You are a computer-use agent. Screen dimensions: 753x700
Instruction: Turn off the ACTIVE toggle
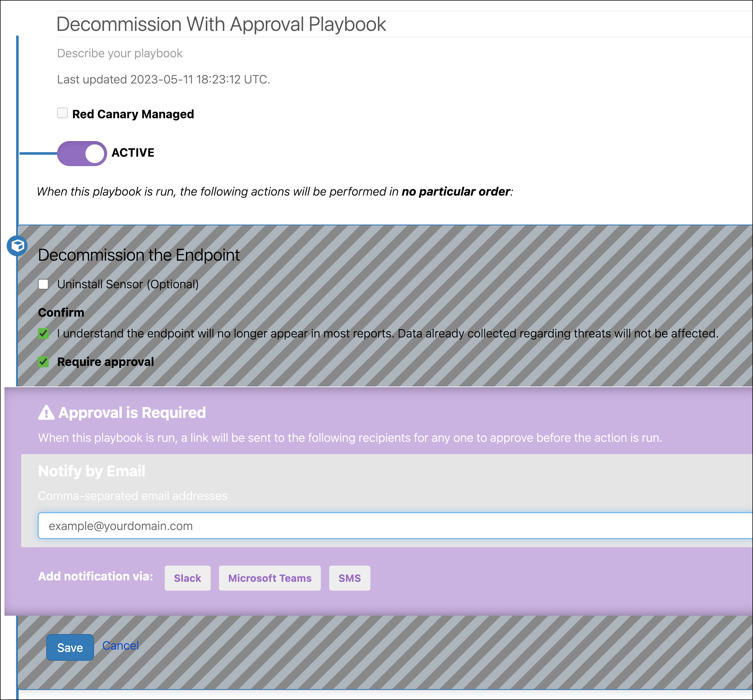coord(82,153)
